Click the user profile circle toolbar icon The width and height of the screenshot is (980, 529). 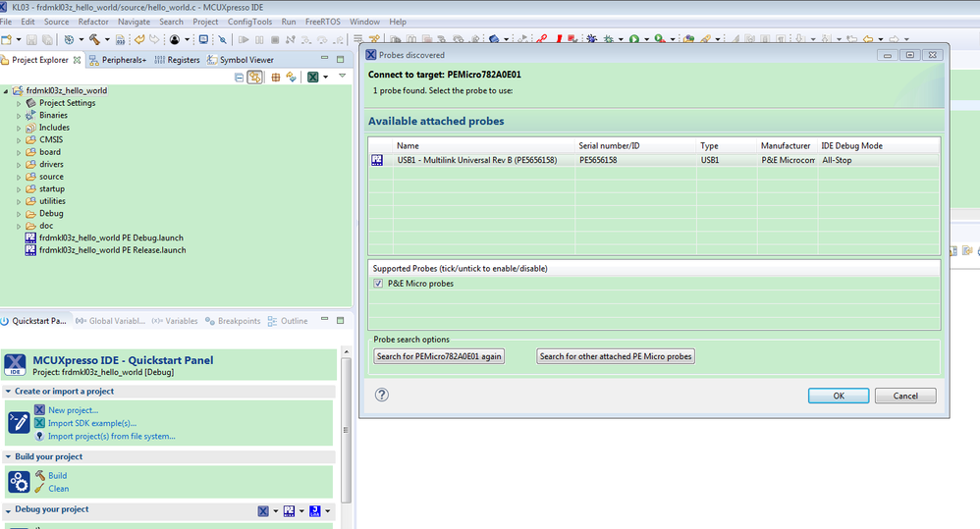(175, 39)
